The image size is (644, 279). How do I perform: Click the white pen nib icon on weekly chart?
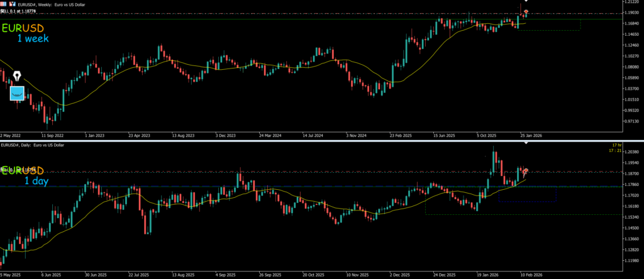click(17, 77)
